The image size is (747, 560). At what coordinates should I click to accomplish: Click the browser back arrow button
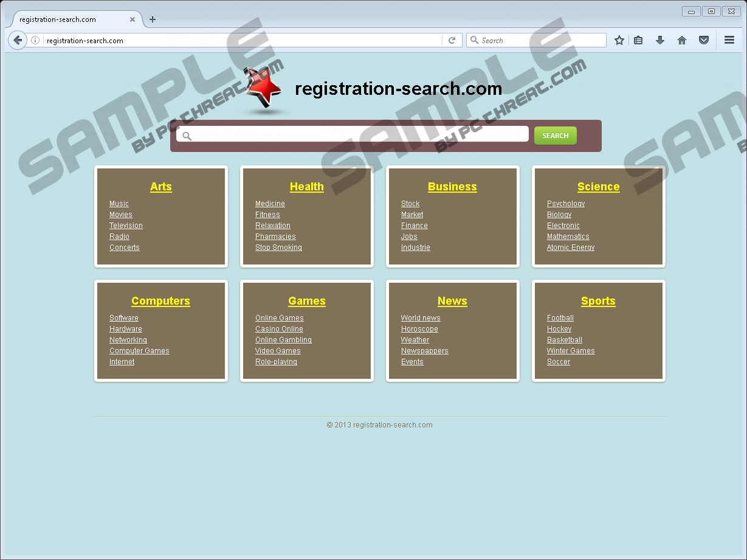[18, 41]
